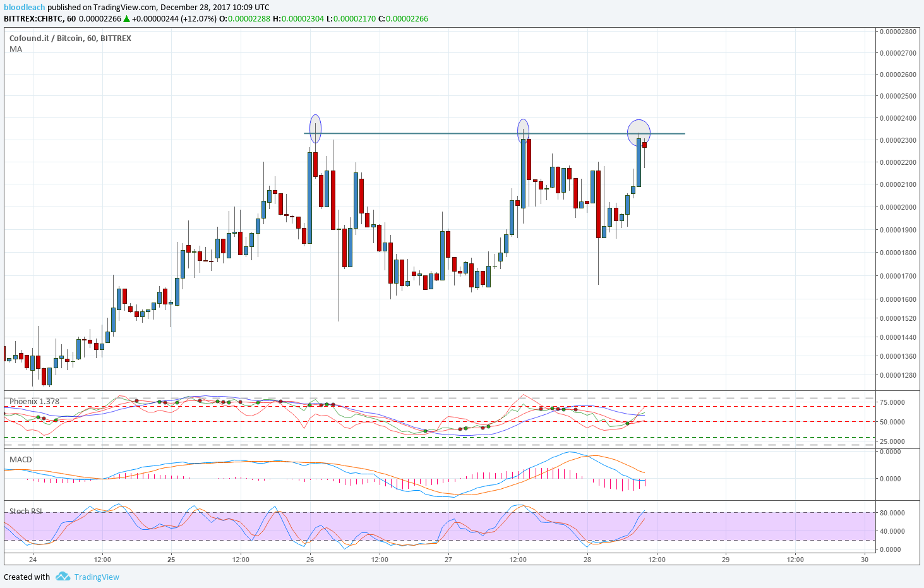Click the +12.07% change value
Viewport: 924px width, 588px height.
coord(198,19)
